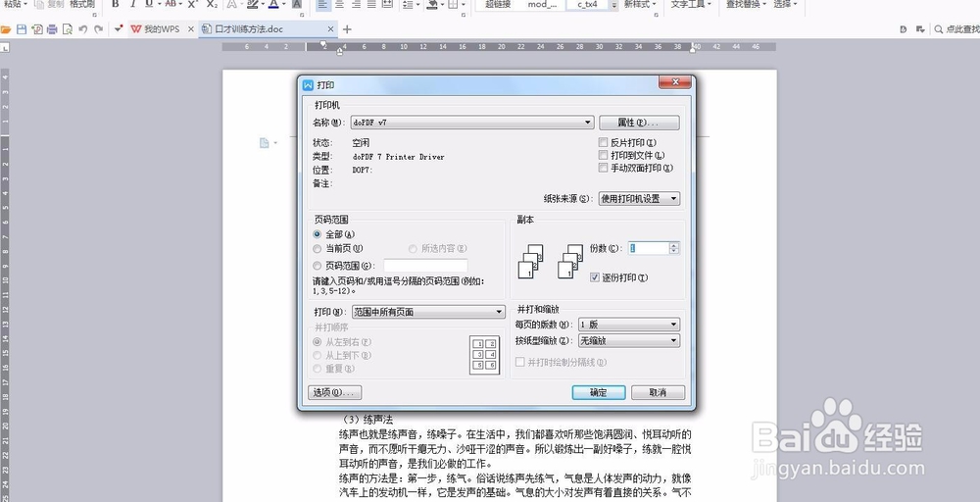The image size is (980, 502).
Task: Close the 口才训练方法.doc tab
Action: [330, 29]
